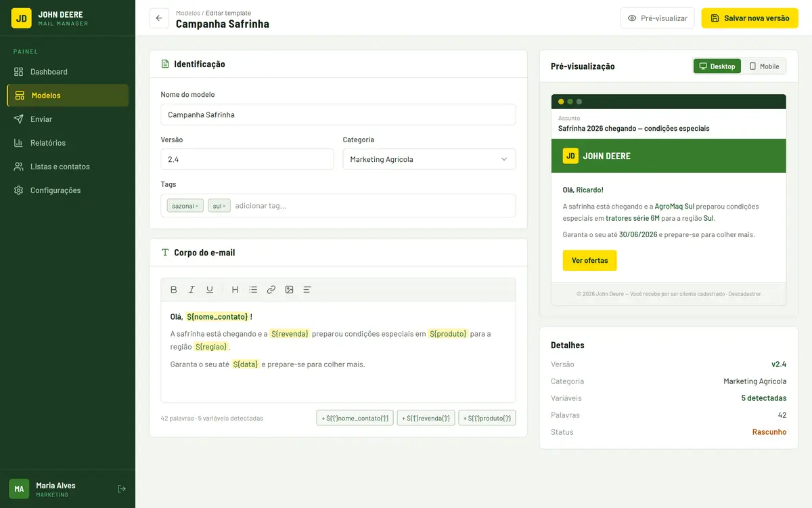The height and width of the screenshot is (508, 812).
Task: Open Listas e contatos
Action: pos(68,167)
